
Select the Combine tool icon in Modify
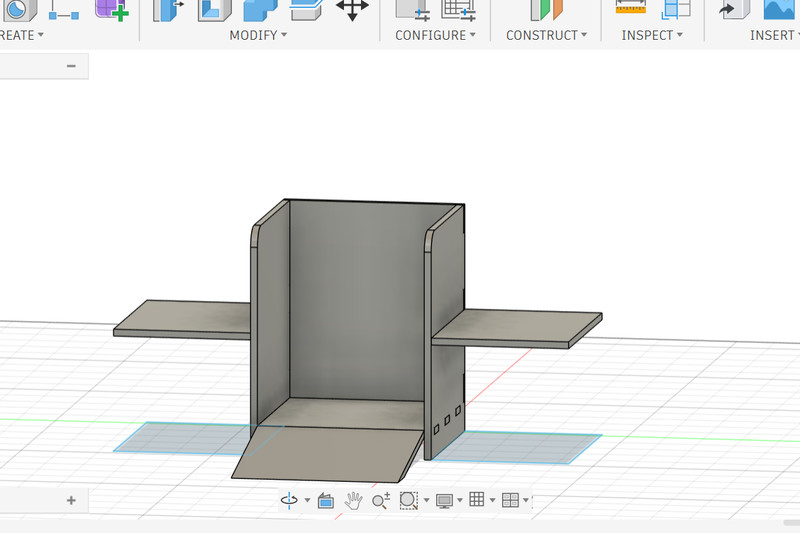(260, 10)
